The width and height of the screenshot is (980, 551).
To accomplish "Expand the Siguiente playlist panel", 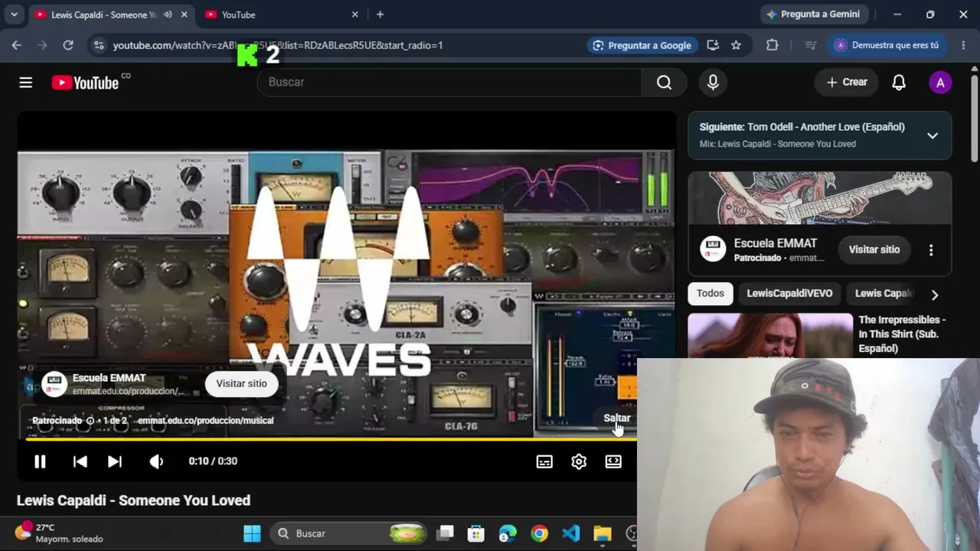I will [x=933, y=135].
